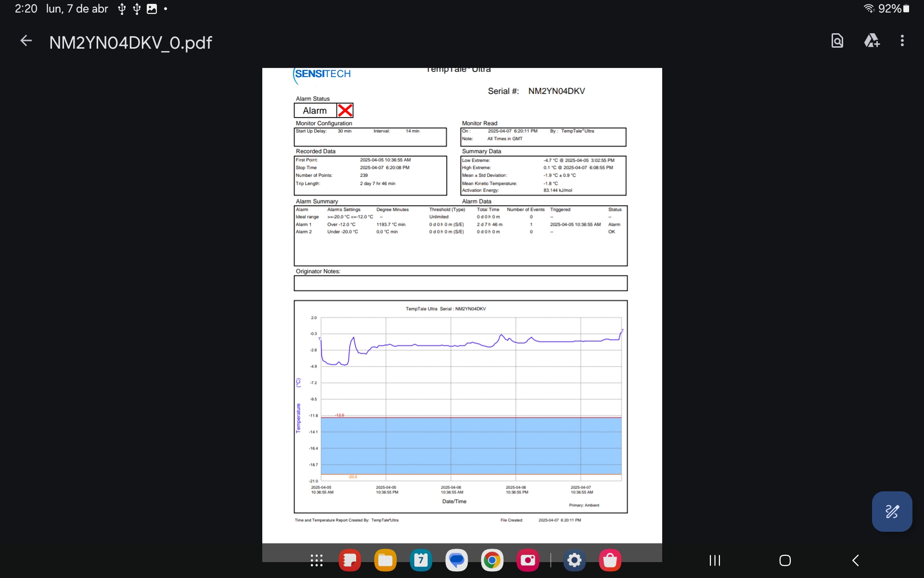Select Activation Energy 83.144 kJ/mol
This screenshot has height=578, width=924.
[x=558, y=190]
